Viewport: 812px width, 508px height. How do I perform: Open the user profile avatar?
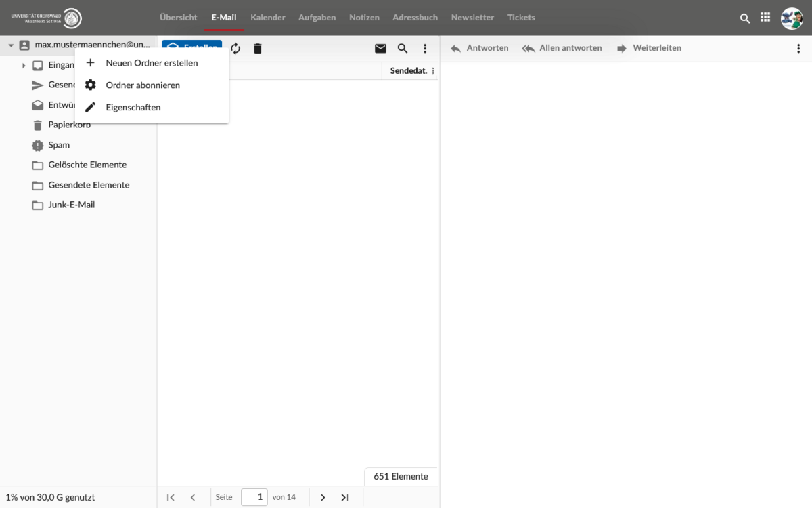(791, 18)
